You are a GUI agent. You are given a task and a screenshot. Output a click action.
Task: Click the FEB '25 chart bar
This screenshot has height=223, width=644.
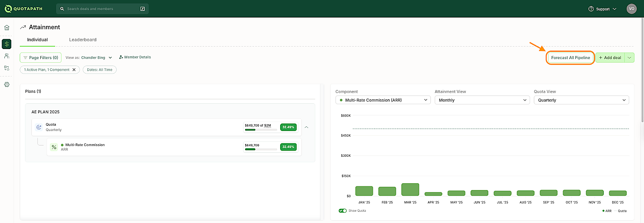click(387, 191)
